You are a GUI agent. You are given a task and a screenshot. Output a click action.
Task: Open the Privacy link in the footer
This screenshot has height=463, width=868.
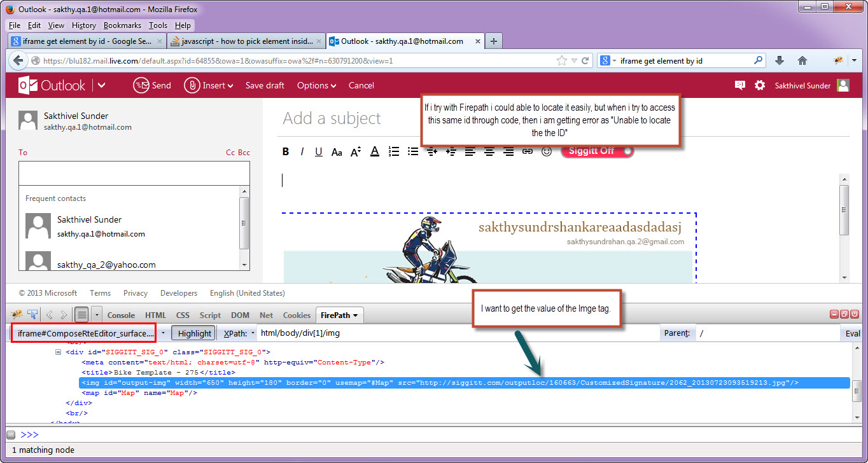point(135,293)
